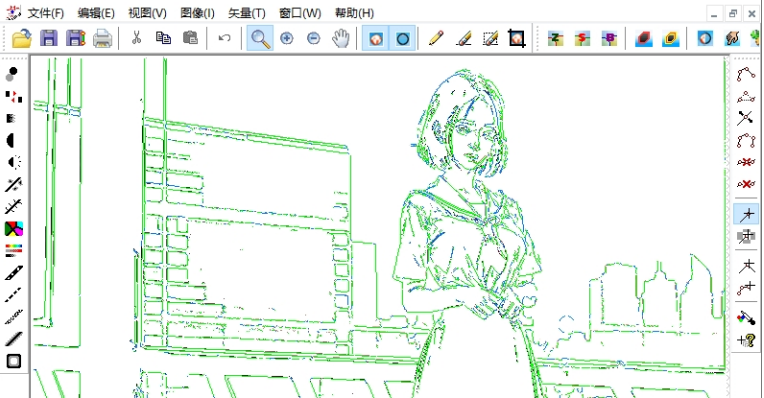Click the solid thick diagonal line icon
The width and height of the screenshot is (764, 398).
[x=14, y=339]
